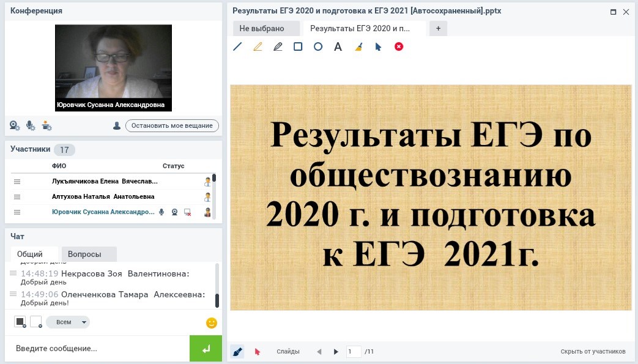Image resolution: width=638 pixels, height=364 pixels.
Task: Click Остановить мое вещание button
Action: (x=172, y=126)
